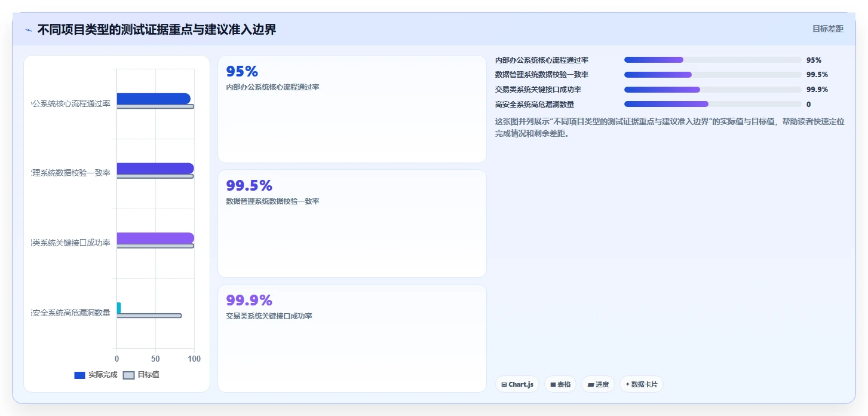
Task: Click the 目标差距 label in header
Action: click(827, 29)
